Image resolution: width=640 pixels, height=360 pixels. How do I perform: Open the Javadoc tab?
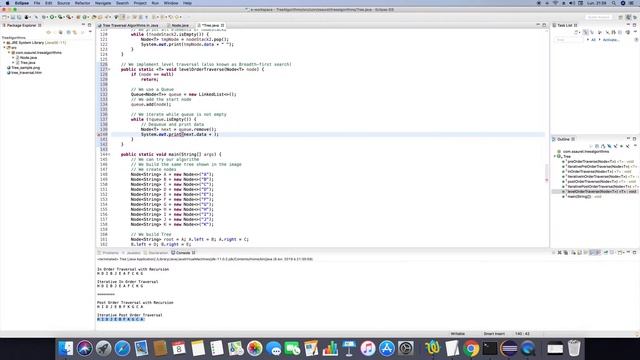[x=131, y=253]
